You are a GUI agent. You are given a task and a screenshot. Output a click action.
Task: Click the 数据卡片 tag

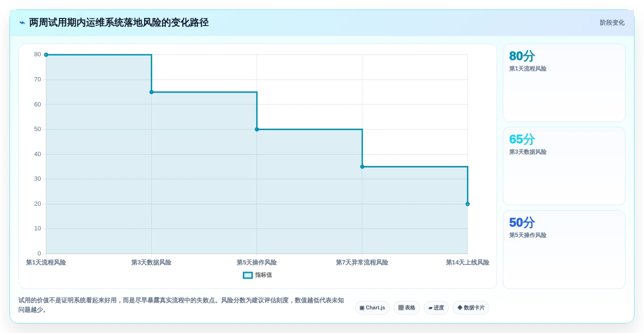(x=471, y=308)
